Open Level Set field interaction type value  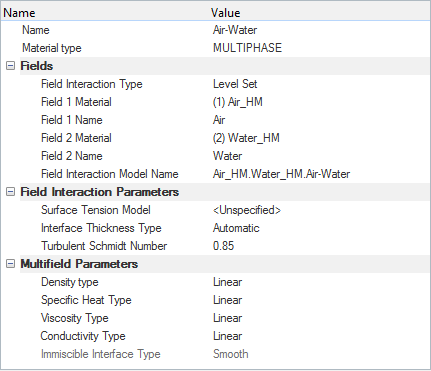235,84
